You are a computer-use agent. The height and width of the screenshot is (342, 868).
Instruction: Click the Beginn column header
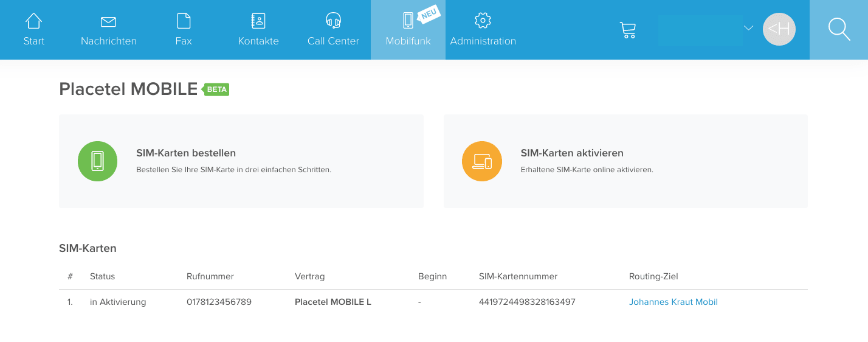pos(432,276)
